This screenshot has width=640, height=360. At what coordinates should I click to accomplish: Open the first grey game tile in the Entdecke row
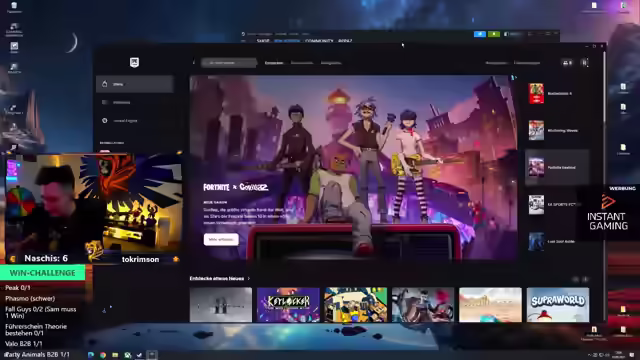tap(221, 305)
